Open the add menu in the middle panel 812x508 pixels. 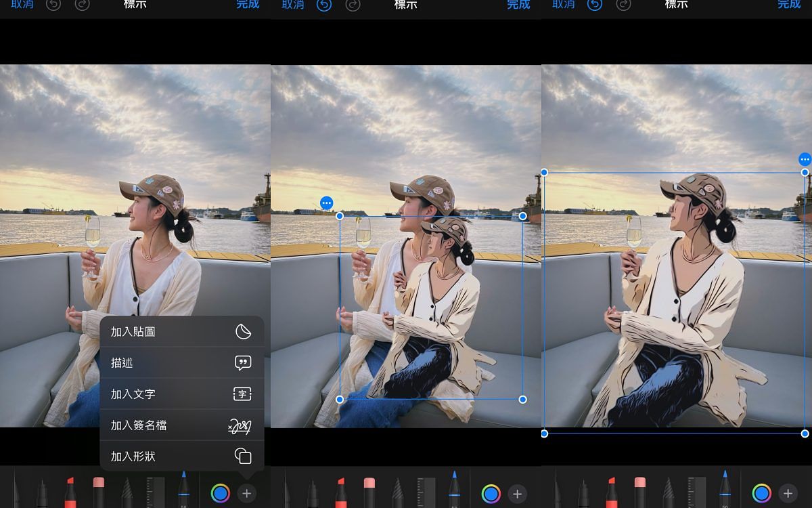click(x=518, y=494)
